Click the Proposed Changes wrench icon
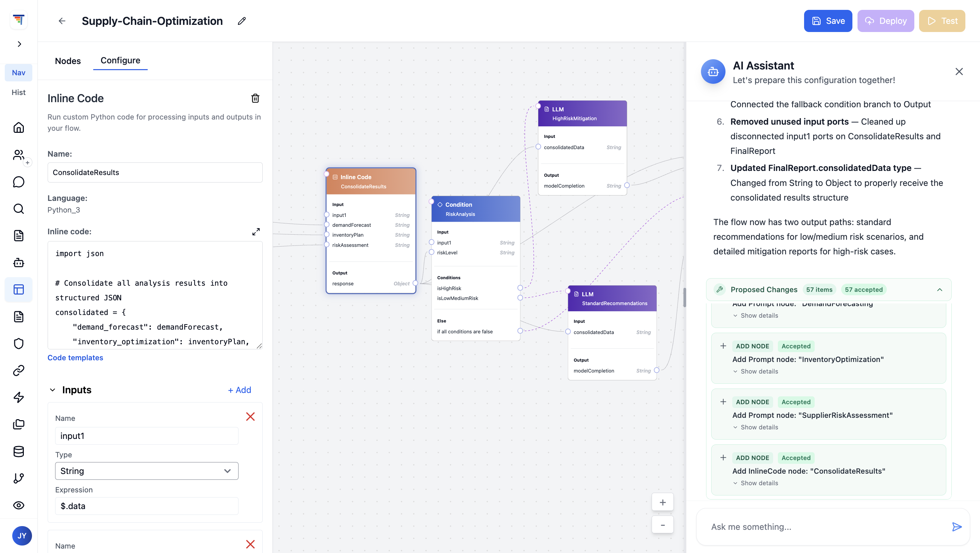The width and height of the screenshot is (980, 553). click(x=719, y=290)
